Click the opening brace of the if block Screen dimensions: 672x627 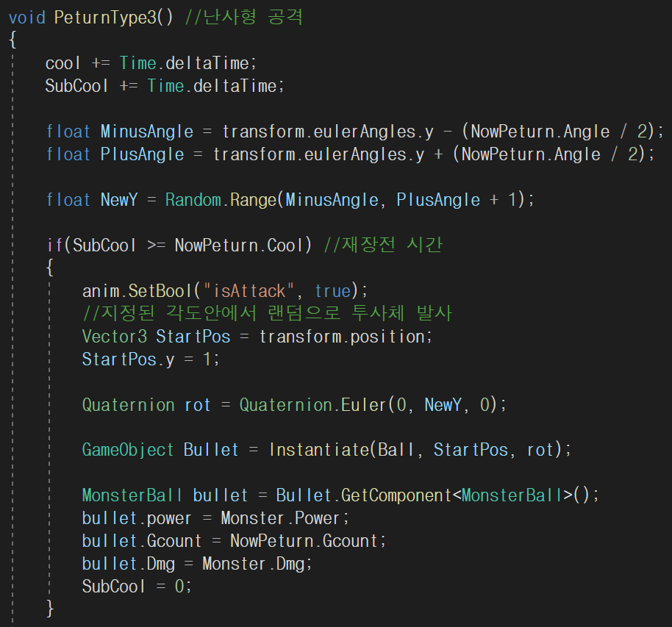coord(50,268)
